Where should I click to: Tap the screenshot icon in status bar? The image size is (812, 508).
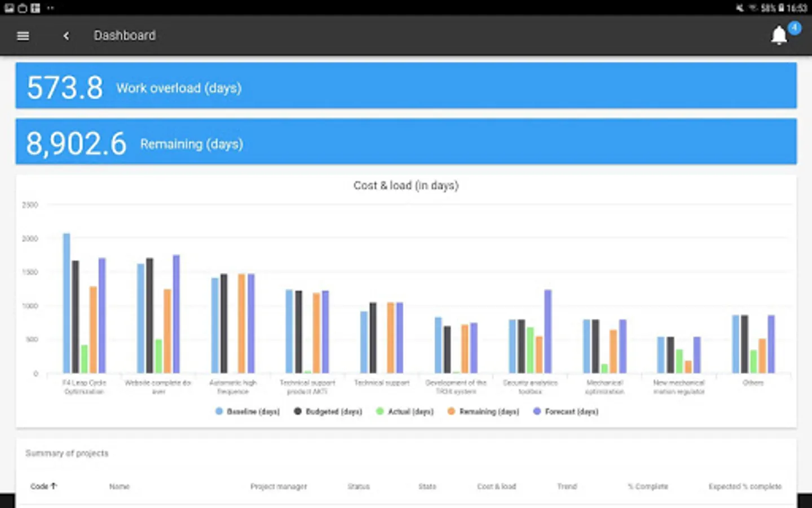(9, 8)
